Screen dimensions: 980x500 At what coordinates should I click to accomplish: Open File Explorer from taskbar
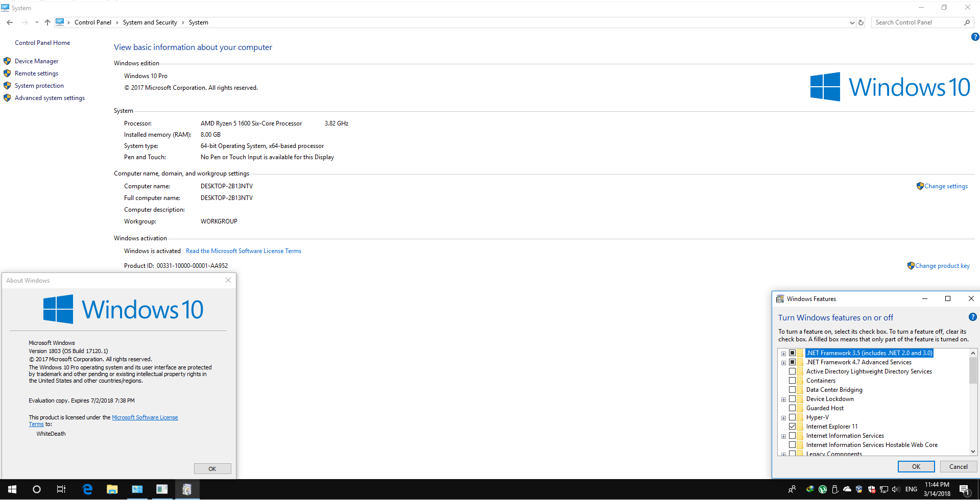coord(112,489)
